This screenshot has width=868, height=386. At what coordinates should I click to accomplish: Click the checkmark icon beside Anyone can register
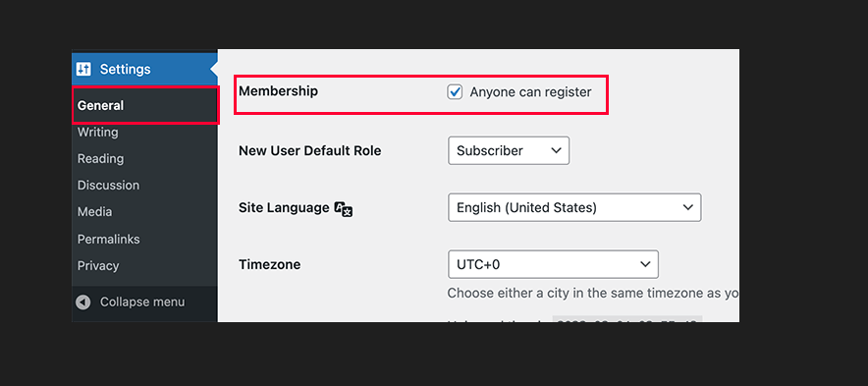[x=455, y=92]
